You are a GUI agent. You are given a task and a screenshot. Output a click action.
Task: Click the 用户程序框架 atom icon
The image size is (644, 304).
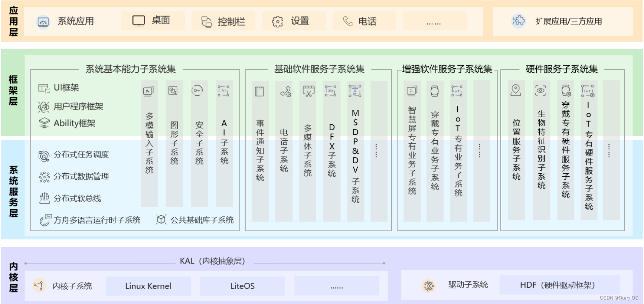pyautogui.click(x=44, y=107)
